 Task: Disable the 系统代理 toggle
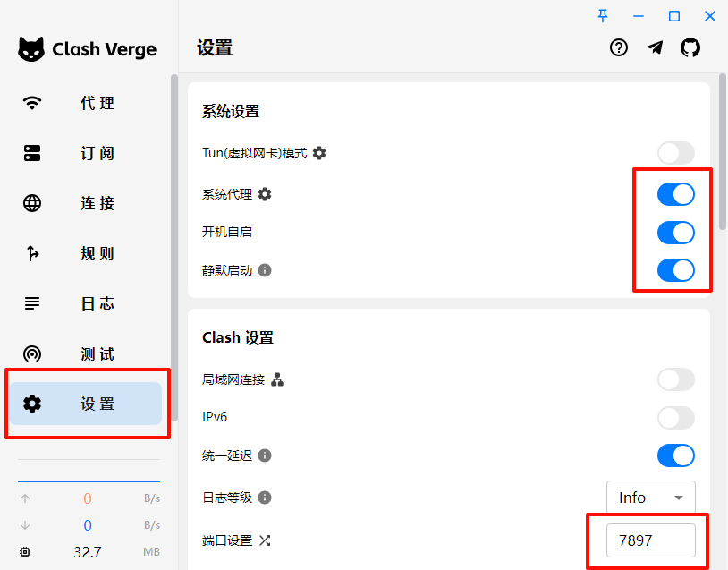pyautogui.click(x=675, y=193)
